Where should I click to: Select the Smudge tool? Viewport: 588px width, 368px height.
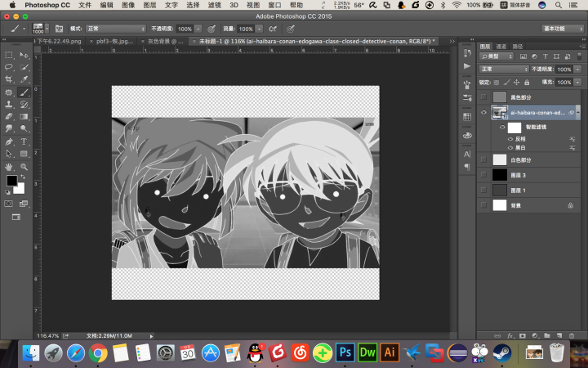tap(9, 128)
